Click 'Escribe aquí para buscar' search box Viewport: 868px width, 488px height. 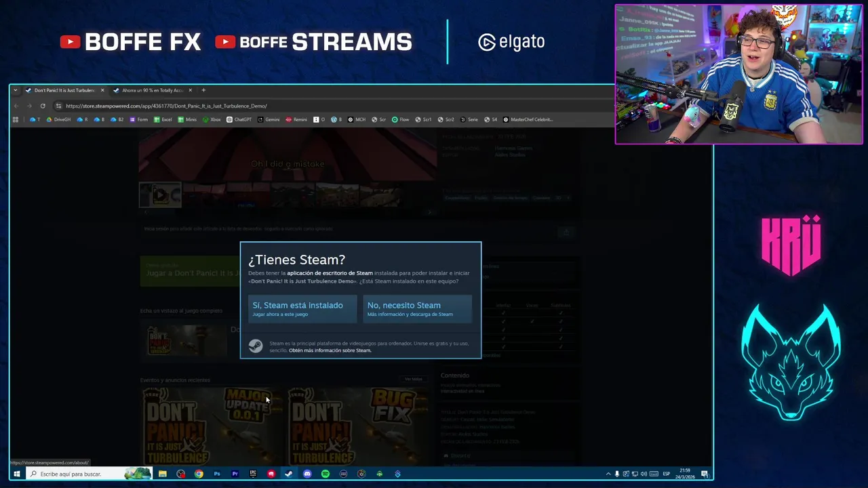(88, 474)
